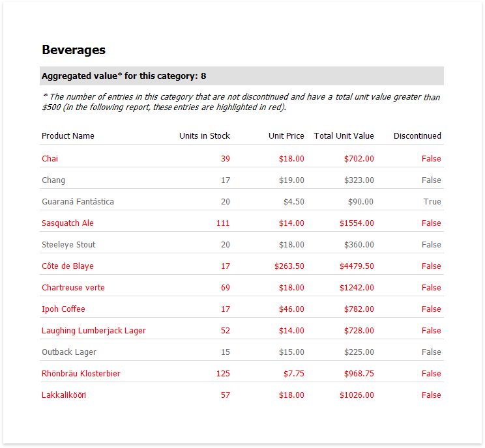Select the Sasquatch Ale product name
Viewport: 485px width, 448px height.
coord(68,223)
